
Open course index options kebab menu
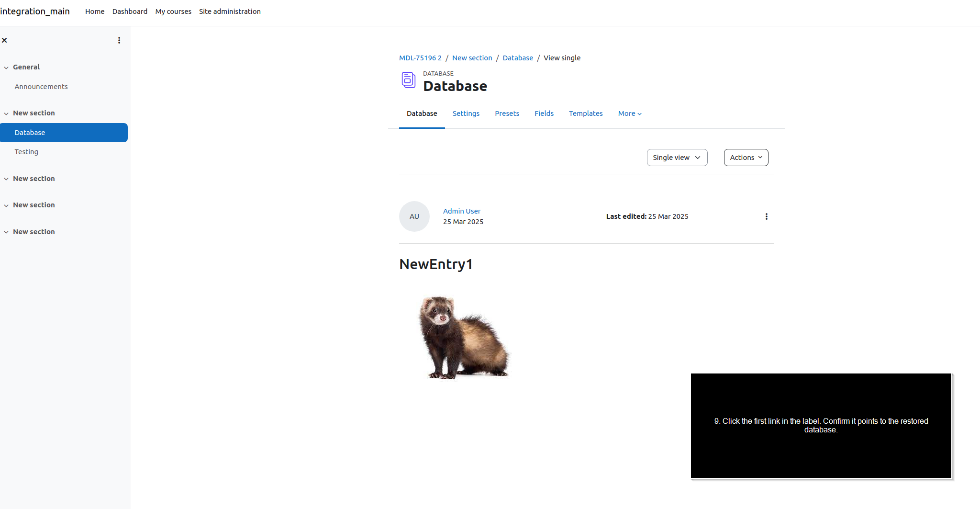click(119, 40)
